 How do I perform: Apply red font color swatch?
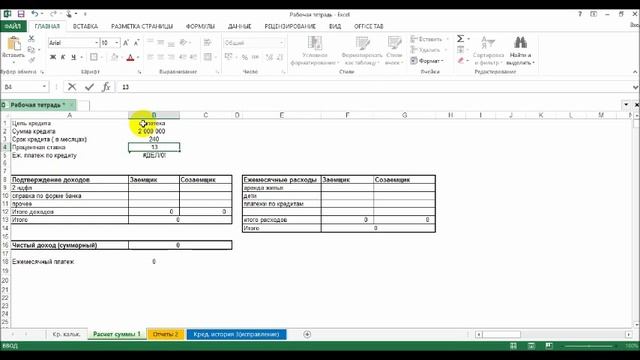pyautogui.click(x=131, y=57)
